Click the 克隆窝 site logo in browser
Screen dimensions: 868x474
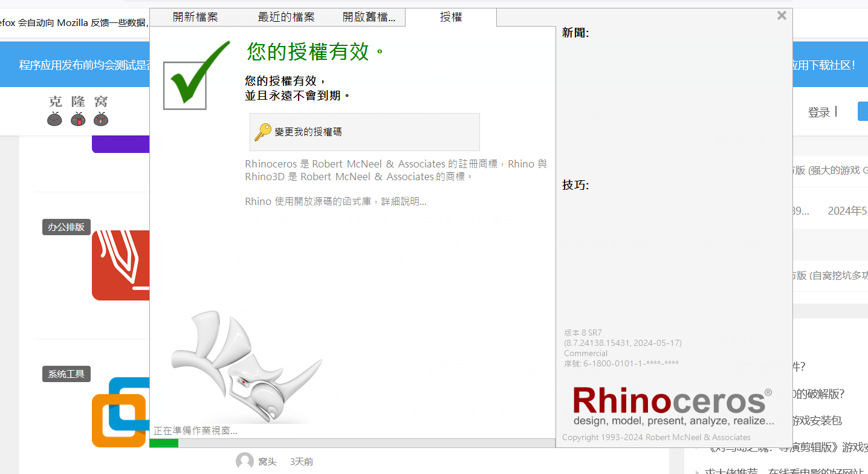pos(78,110)
